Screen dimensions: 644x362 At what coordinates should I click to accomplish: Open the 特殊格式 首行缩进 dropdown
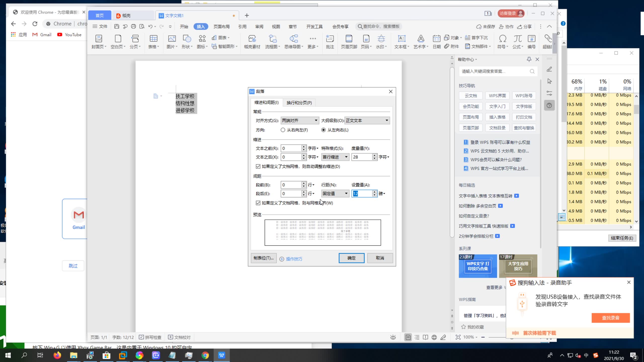[x=335, y=157]
